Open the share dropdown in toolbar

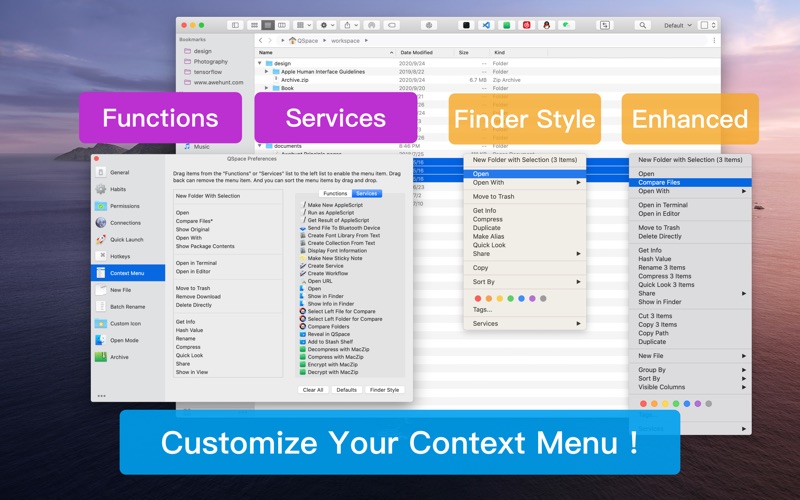tap(350, 25)
